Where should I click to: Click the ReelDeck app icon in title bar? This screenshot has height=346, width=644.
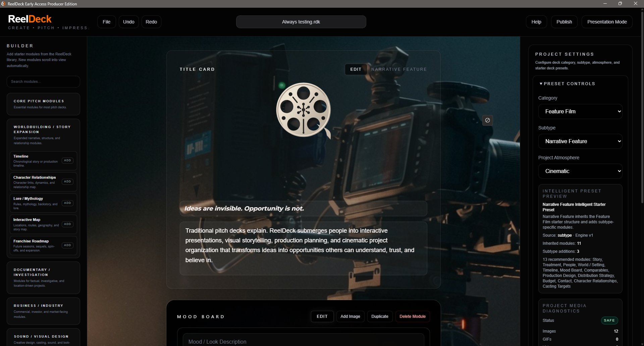(x=3, y=4)
